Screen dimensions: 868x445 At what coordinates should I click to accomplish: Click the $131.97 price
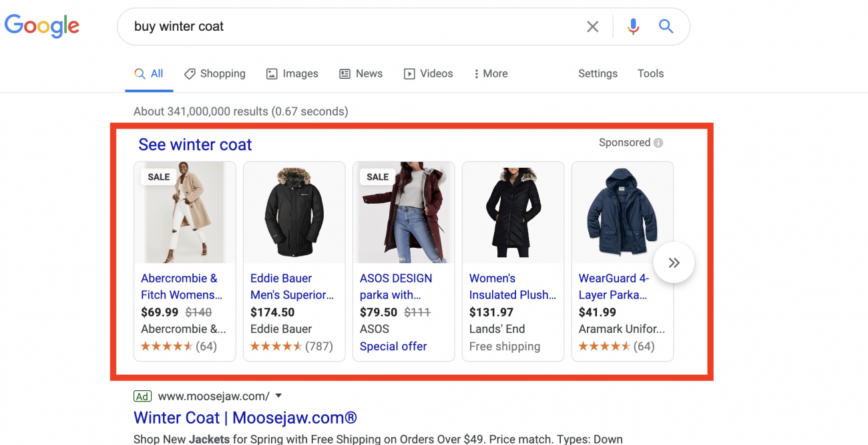[491, 312]
